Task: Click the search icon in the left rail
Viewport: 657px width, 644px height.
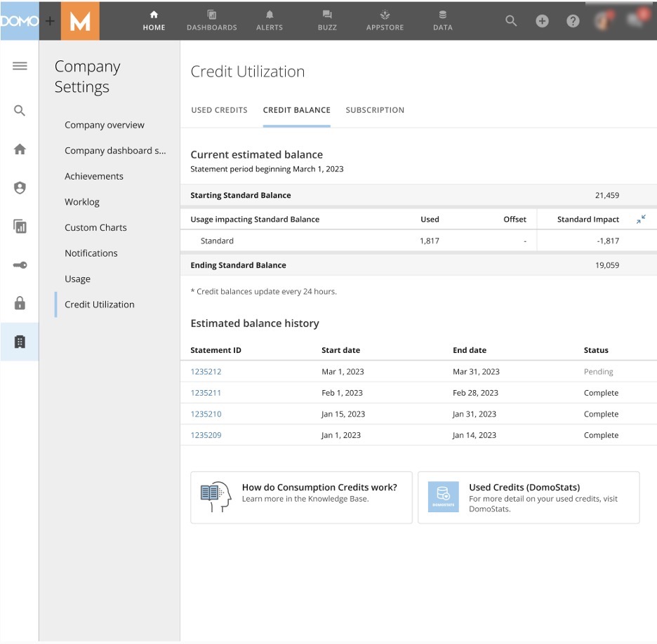Action: [20, 111]
